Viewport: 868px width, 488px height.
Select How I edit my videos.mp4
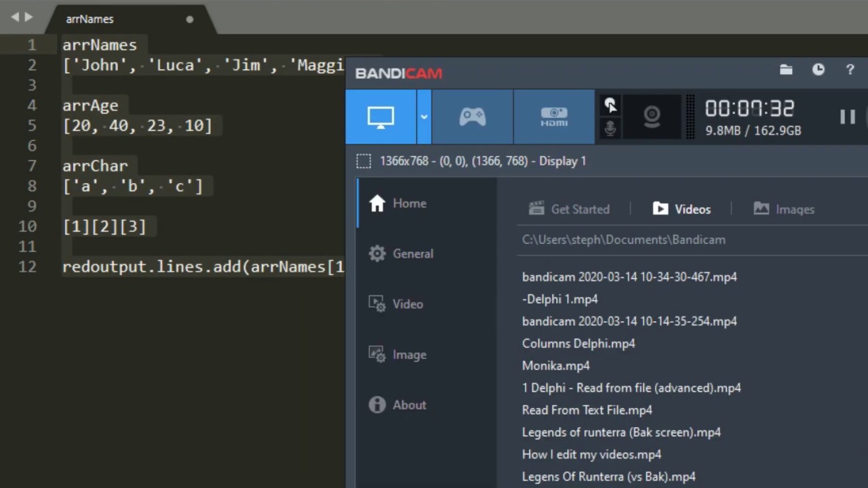[x=591, y=455]
